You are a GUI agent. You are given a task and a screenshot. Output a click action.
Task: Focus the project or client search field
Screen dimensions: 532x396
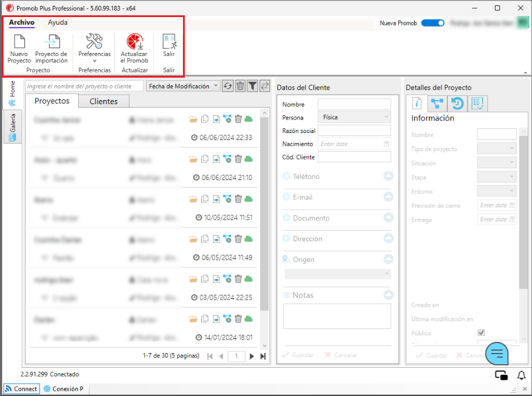click(85, 86)
